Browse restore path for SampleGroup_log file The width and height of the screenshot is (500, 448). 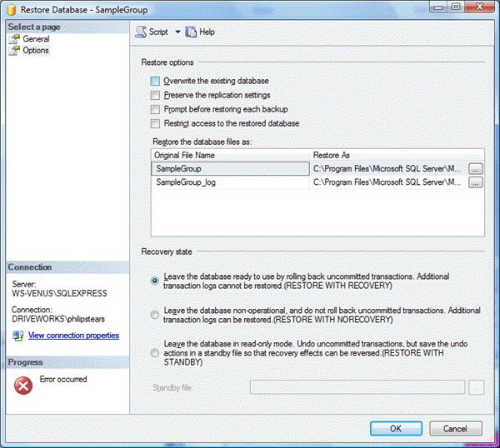[476, 182]
